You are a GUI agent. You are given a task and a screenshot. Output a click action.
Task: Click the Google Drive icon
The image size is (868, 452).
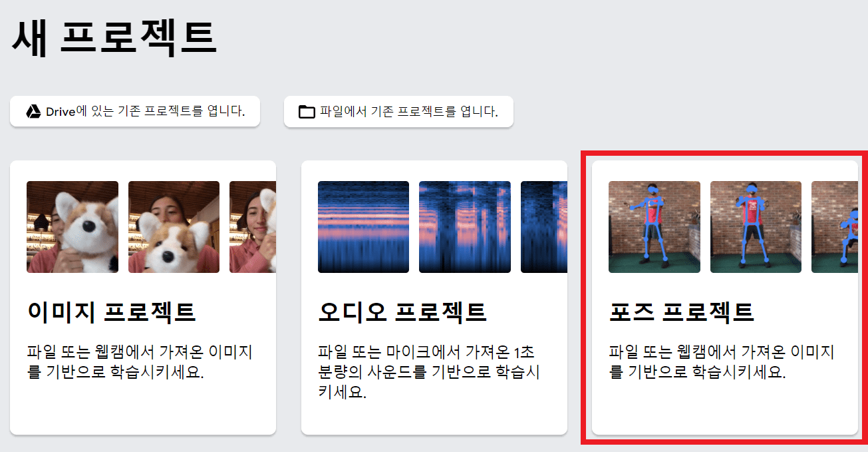tap(33, 111)
